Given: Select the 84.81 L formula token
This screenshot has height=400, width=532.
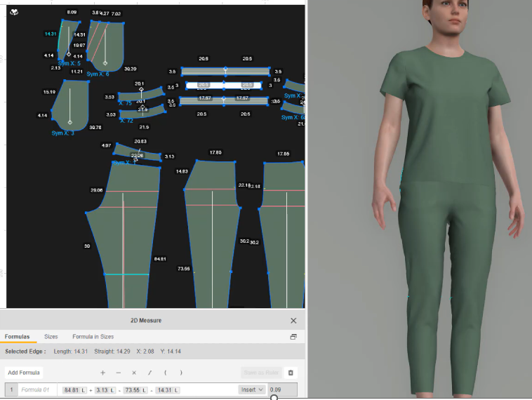Looking at the screenshot, I should coord(74,390).
